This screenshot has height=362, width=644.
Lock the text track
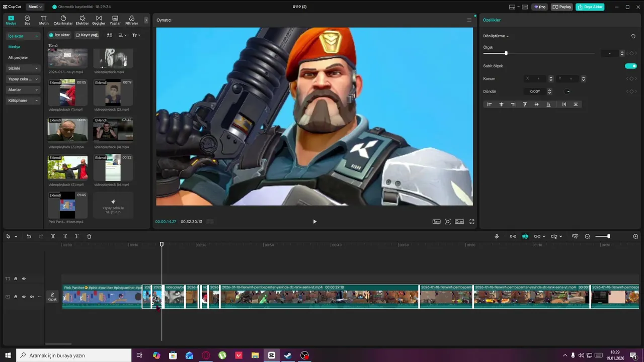pyautogui.click(x=16, y=279)
